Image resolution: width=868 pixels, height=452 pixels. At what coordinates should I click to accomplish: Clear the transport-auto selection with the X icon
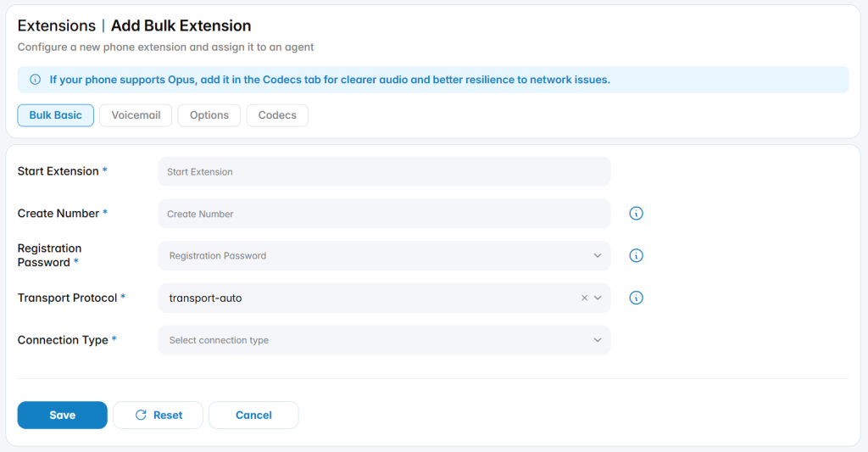point(584,298)
